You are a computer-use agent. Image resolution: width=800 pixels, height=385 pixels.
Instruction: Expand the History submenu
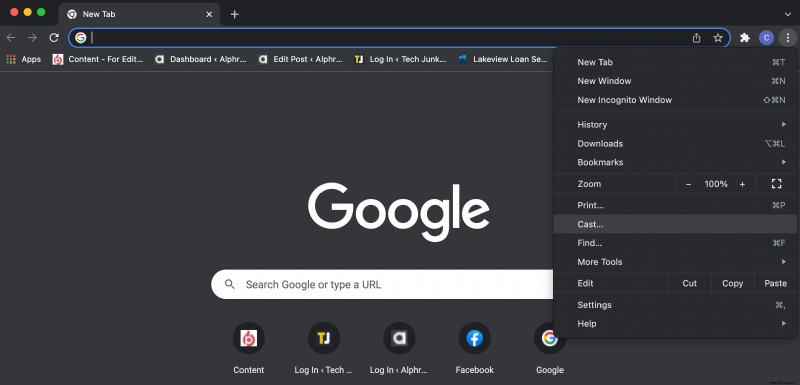tap(675, 124)
